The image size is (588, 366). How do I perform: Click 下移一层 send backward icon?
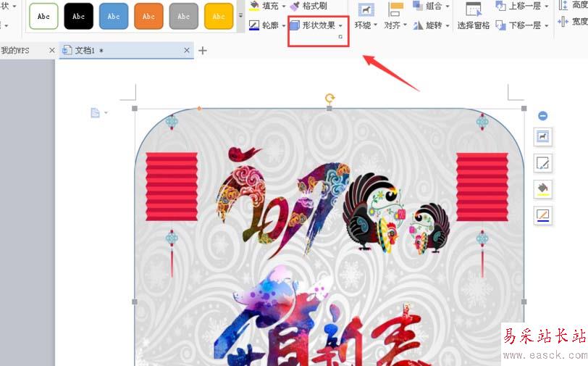[500, 25]
